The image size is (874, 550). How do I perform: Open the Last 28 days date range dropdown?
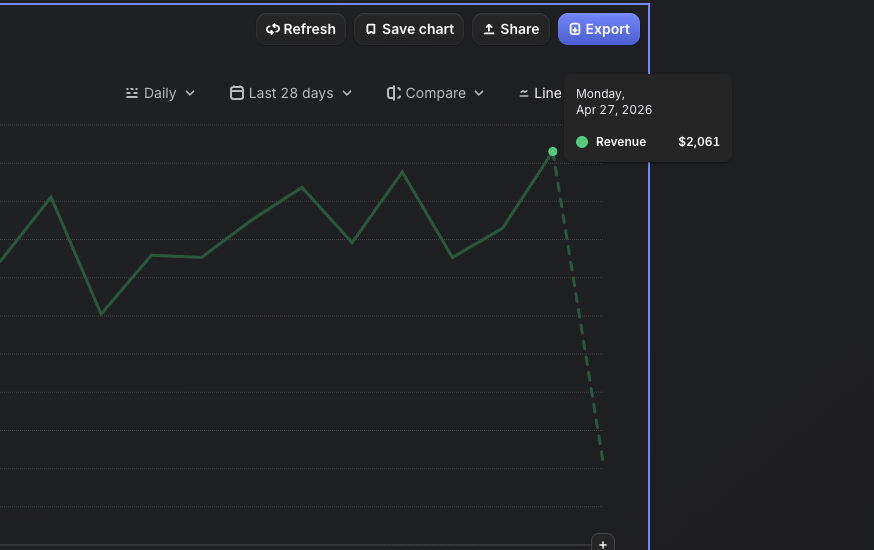pos(291,93)
